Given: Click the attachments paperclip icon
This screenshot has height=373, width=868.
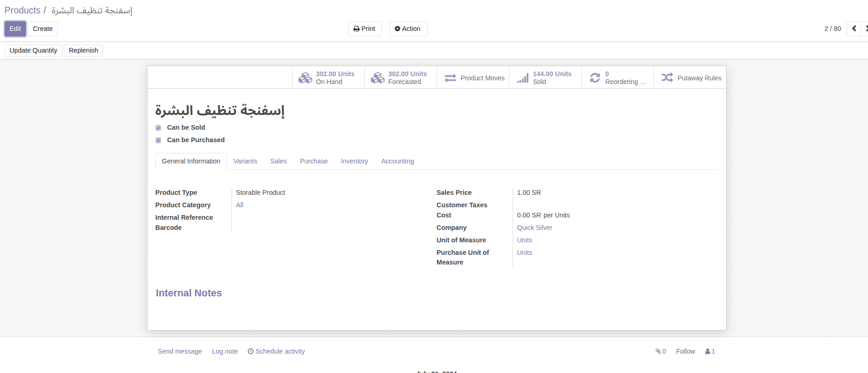Looking at the screenshot, I should pos(658,351).
